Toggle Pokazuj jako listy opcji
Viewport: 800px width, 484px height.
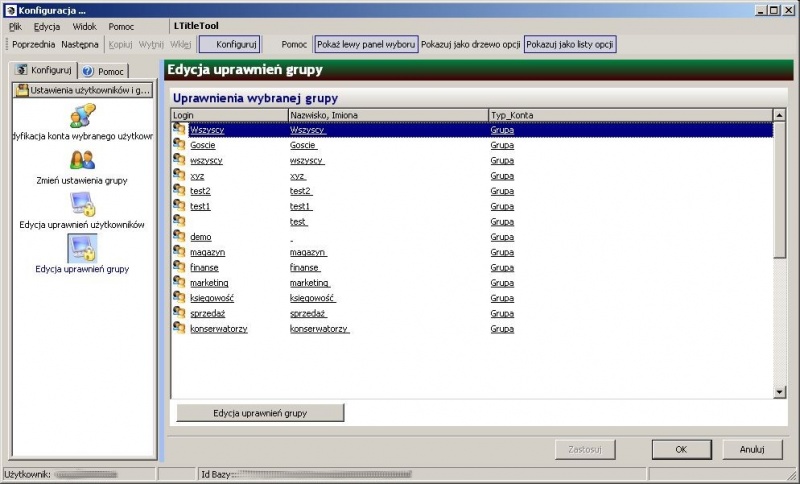tap(569, 44)
